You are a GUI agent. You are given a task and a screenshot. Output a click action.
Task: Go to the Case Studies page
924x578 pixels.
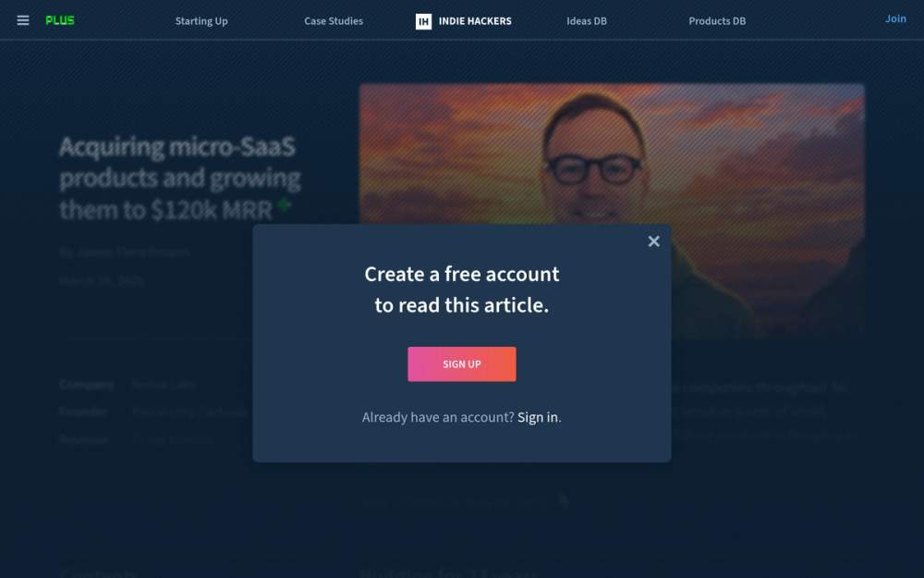[x=334, y=21]
